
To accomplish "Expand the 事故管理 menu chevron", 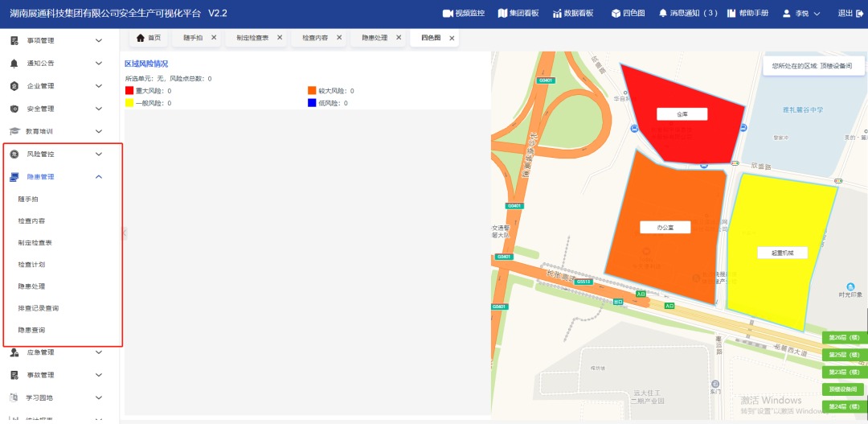I will [x=99, y=375].
